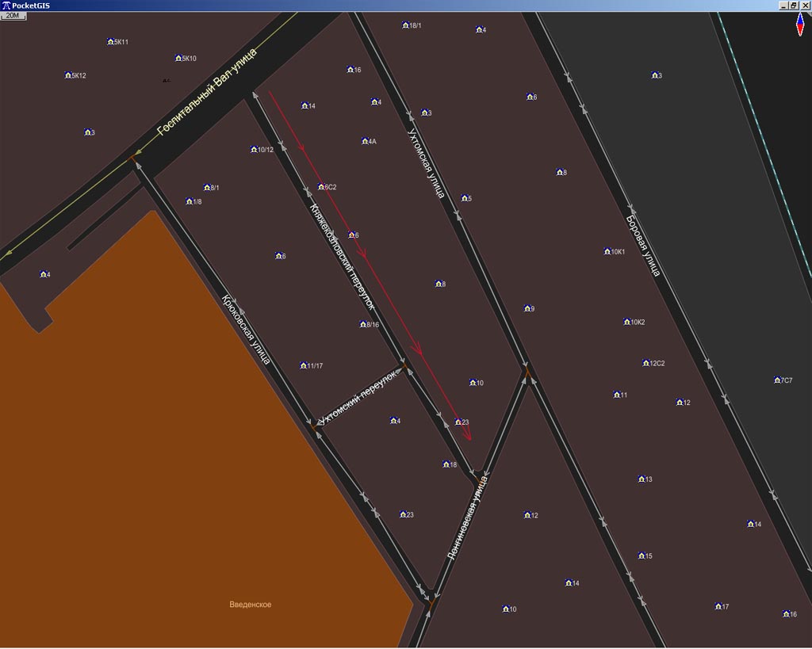Viewport: 812px width, 649px height.
Task: Select building marker 10/12
Action: [254, 150]
